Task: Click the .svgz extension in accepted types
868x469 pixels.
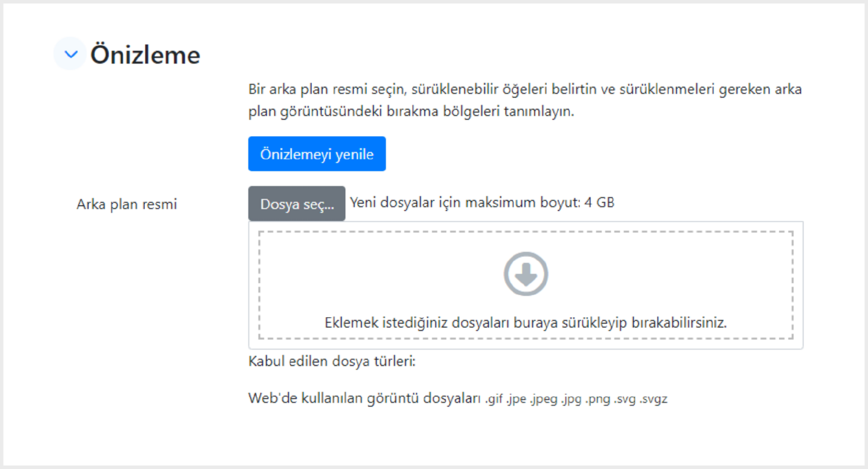Action: 653,399
